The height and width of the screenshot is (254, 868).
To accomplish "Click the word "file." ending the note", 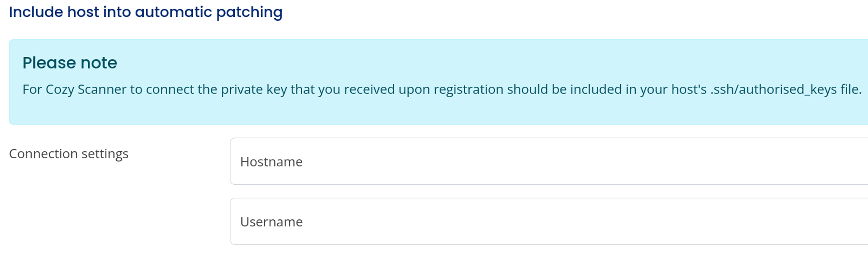I will pos(851,89).
